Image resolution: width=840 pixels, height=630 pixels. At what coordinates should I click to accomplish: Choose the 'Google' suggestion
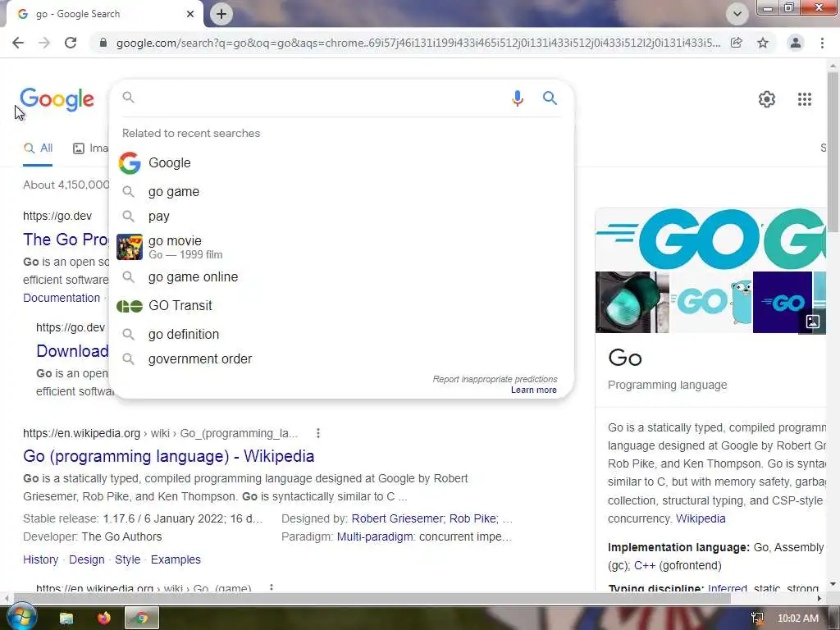coord(342,163)
